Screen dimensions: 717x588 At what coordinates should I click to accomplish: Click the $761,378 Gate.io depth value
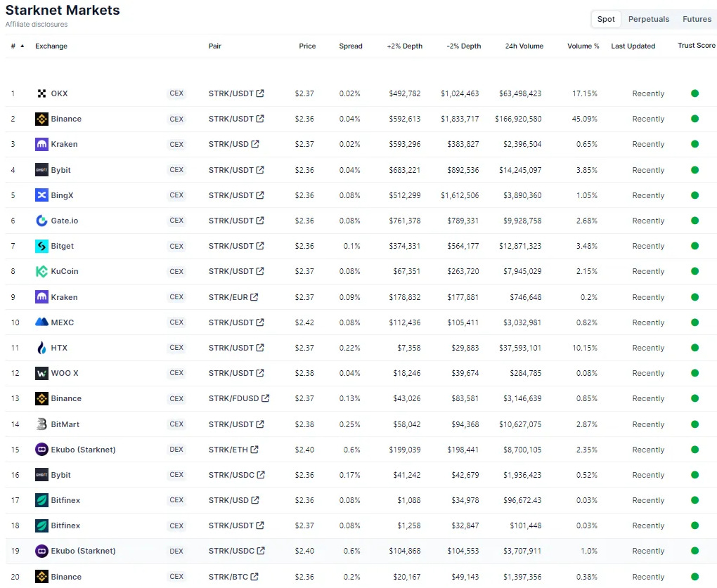pos(405,221)
